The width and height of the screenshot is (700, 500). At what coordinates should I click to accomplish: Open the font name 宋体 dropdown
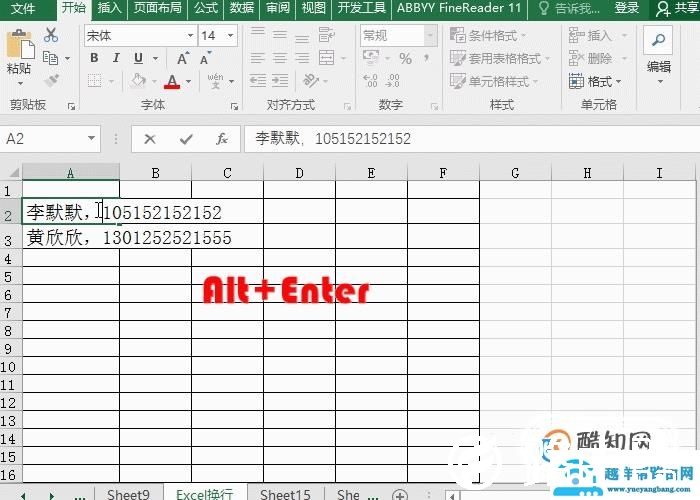pyautogui.click(x=191, y=35)
